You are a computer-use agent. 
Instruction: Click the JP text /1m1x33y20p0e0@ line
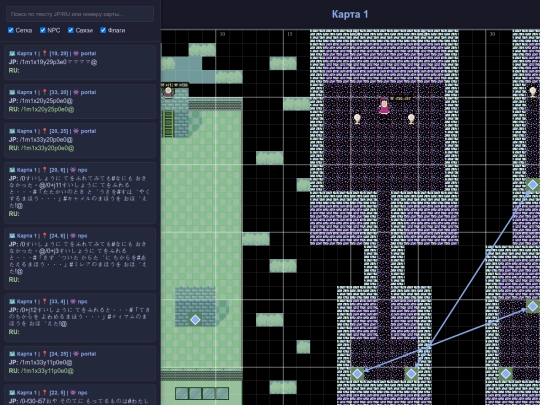(41, 139)
